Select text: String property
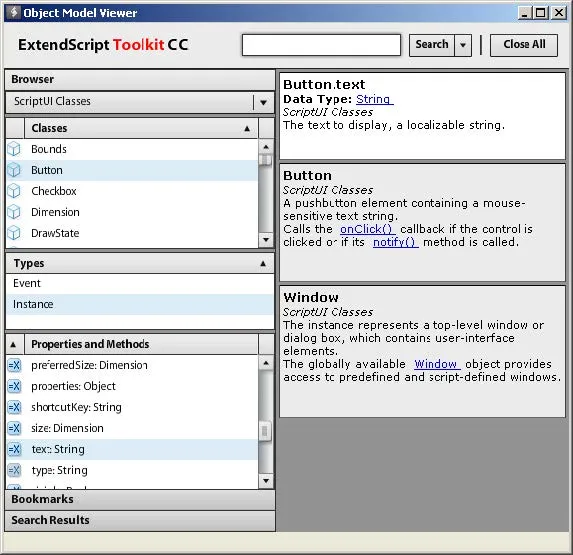The width and height of the screenshot is (573, 555). 132,449
